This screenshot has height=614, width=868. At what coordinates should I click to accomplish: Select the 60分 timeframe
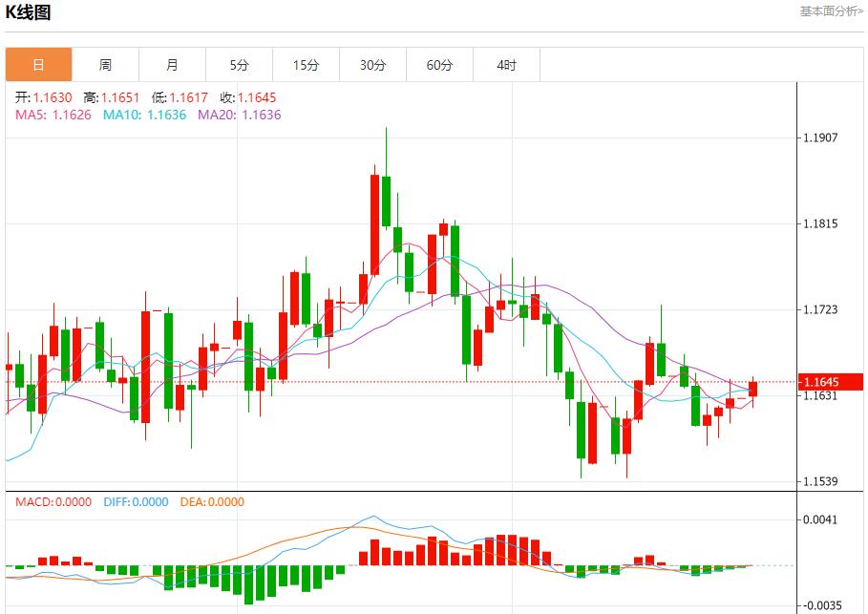pos(439,64)
